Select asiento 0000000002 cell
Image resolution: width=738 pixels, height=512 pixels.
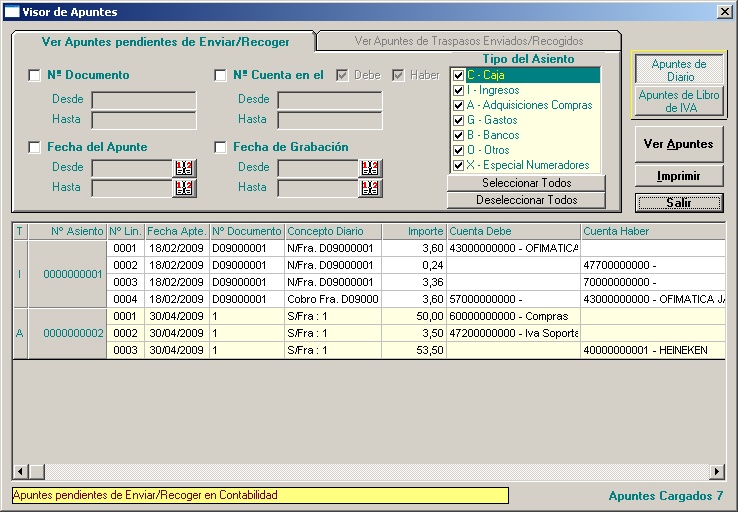pyautogui.click(x=68, y=334)
